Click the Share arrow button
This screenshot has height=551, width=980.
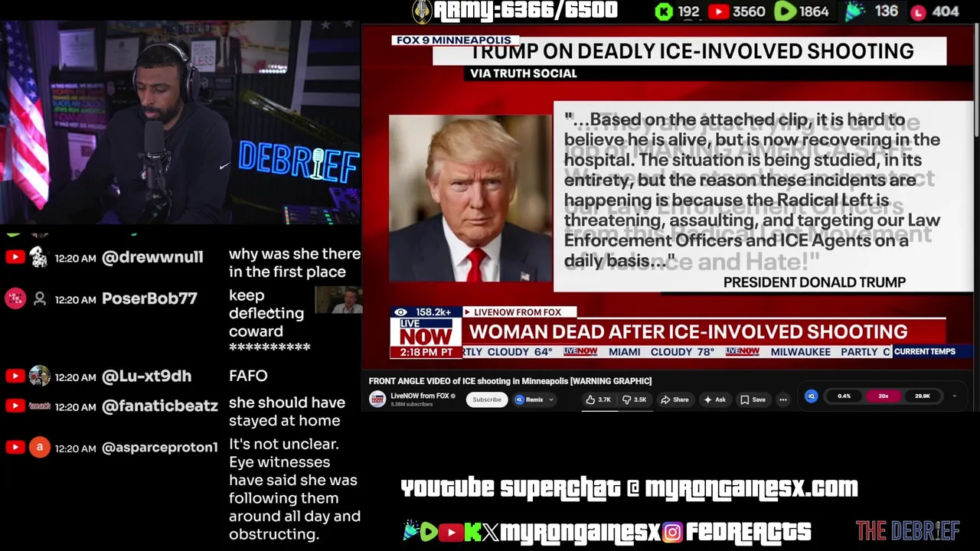click(x=675, y=399)
